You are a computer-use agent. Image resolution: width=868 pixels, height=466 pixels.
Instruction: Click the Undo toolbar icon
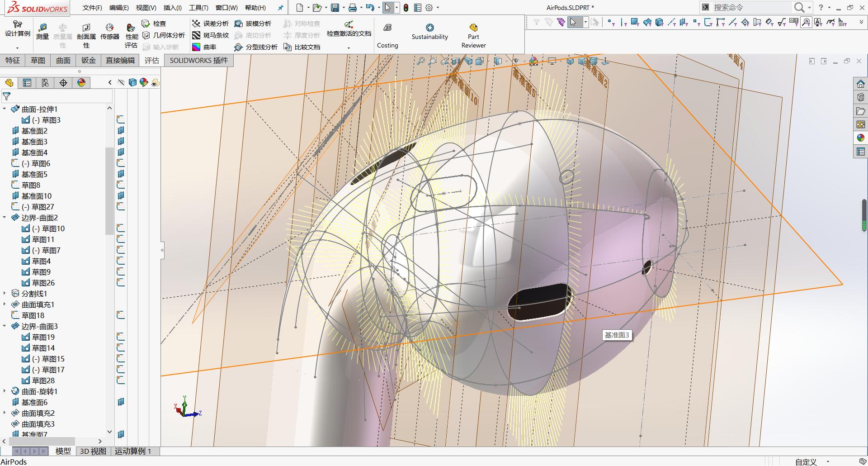(x=370, y=8)
